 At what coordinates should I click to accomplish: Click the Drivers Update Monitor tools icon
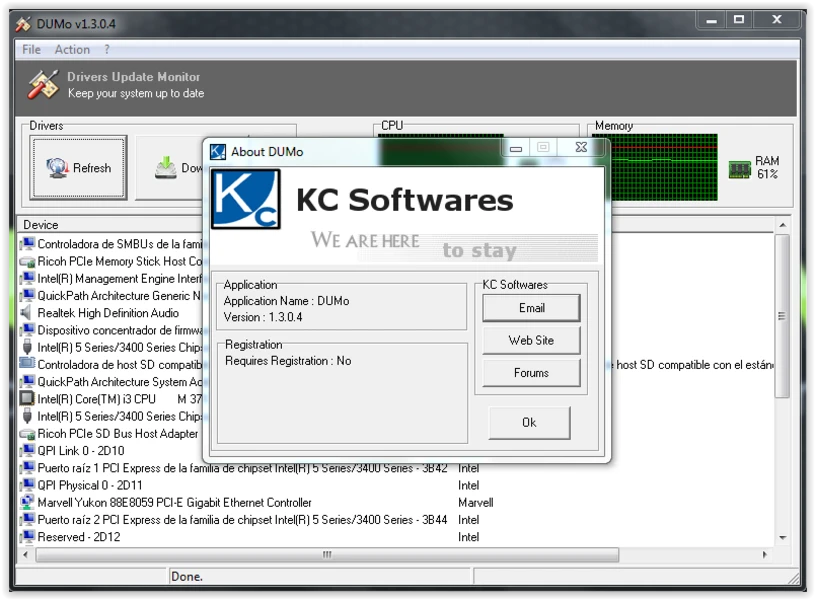click(x=43, y=84)
